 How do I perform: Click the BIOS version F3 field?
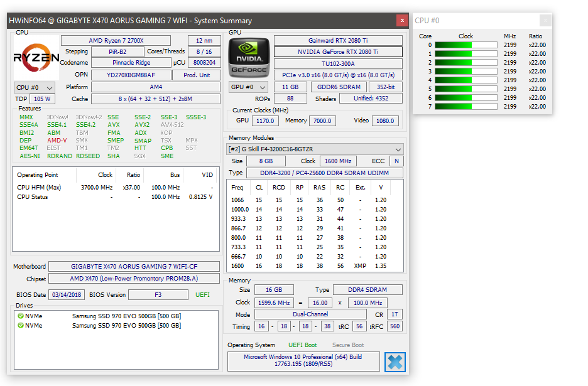click(x=158, y=294)
